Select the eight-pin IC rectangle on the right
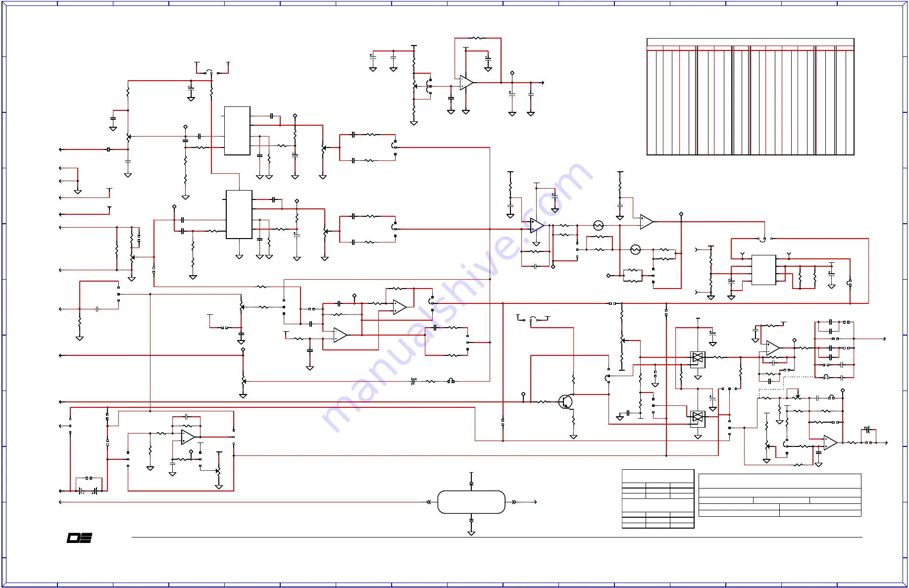The height and width of the screenshot is (588, 909). coord(763,270)
